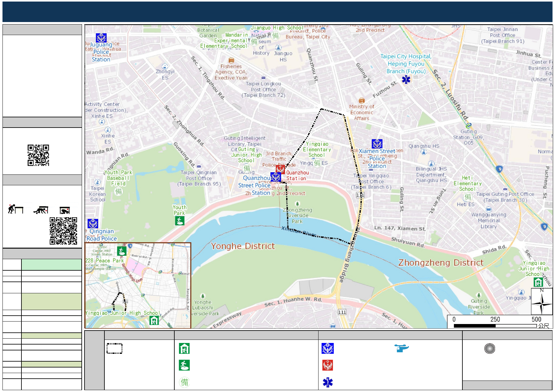Click the Guting Station MRT icon
The height and width of the screenshot is (392, 555).
pyautogui.click(x=469, y=125)
